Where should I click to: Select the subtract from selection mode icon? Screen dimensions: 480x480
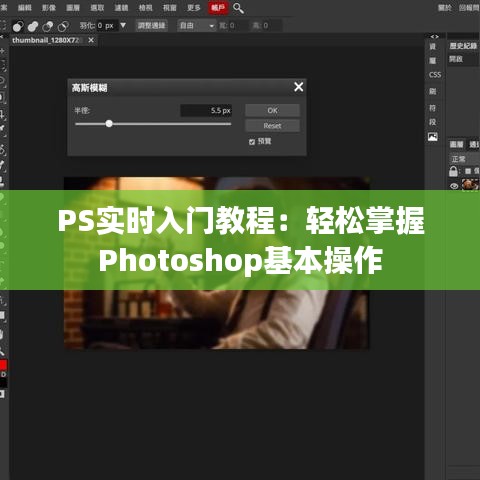pyautogui.click(x=48, y=26)
